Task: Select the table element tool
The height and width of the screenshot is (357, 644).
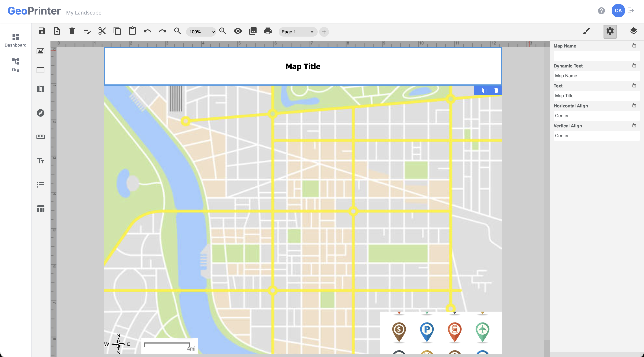Action: [x=40, y=209]
